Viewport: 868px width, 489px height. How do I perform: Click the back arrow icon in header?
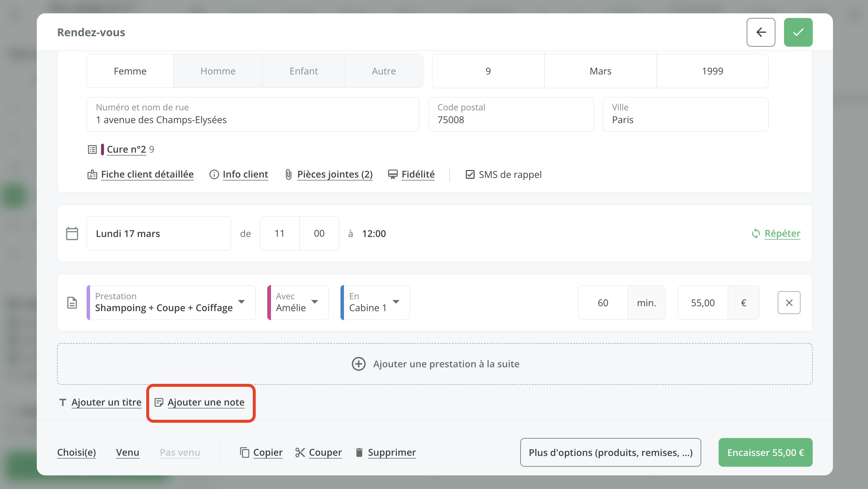tap(761, 32)
